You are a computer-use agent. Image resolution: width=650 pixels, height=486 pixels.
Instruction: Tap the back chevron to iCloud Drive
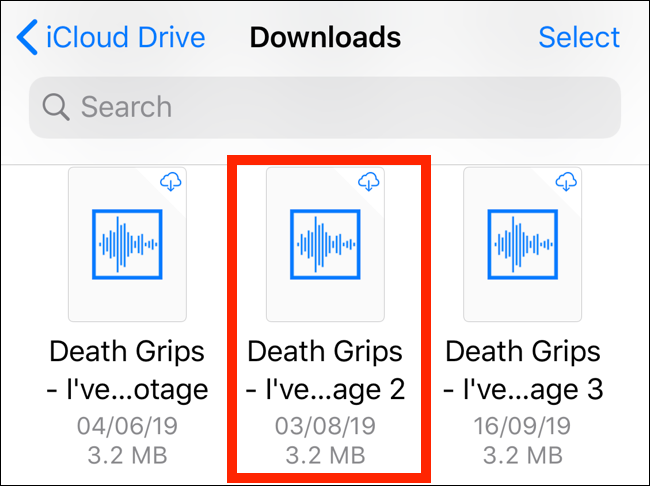pos(27,38)
